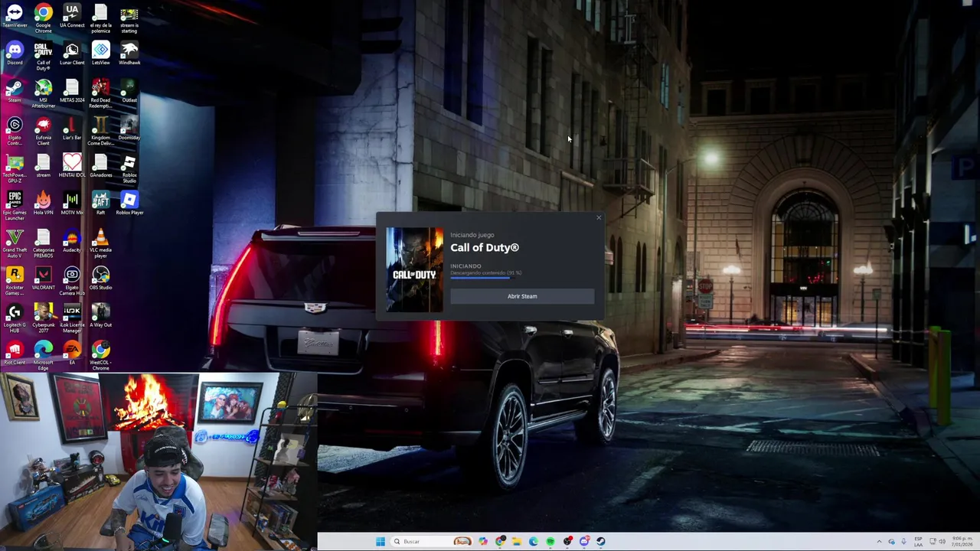This screenshot has height=551, width=980.
Task: Select the "stream" text file icon
Action: point(43,167)
